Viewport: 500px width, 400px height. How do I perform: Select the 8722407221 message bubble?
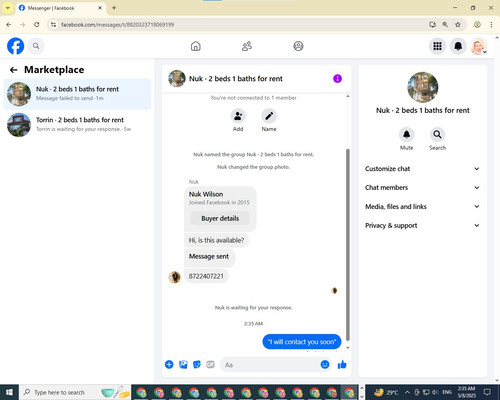206,276
